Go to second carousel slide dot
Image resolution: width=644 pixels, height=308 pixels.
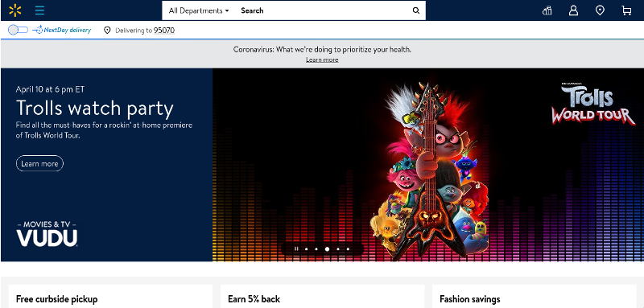pos(316,249)
